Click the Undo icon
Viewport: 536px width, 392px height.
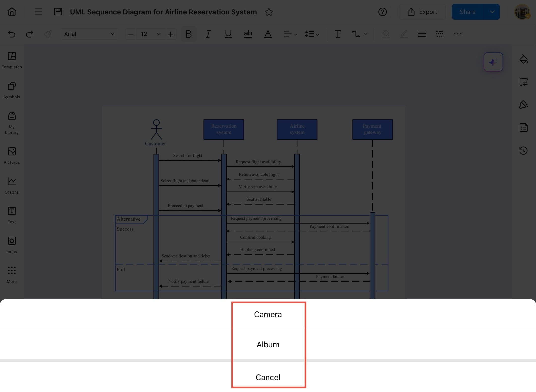(x=12, y=34)
